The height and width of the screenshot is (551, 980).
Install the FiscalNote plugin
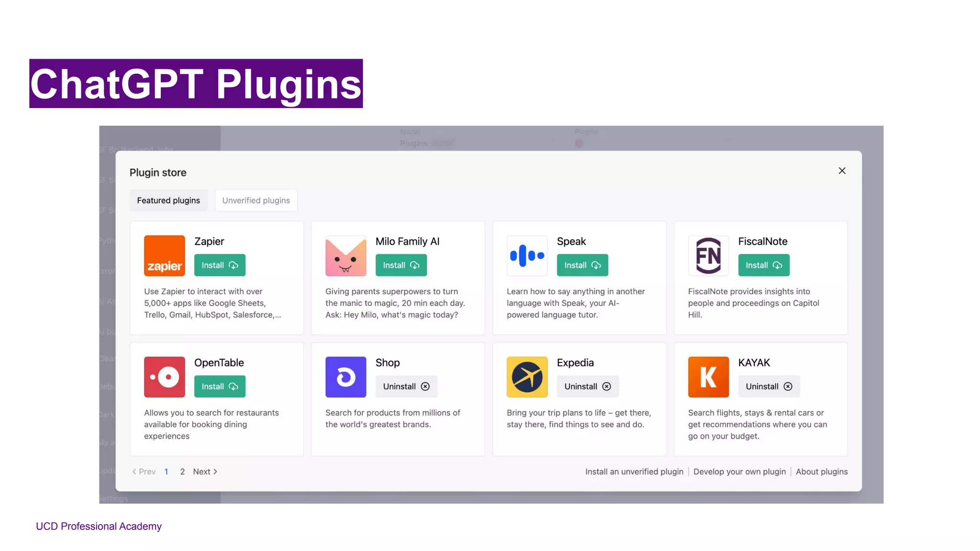coord(764,265)
